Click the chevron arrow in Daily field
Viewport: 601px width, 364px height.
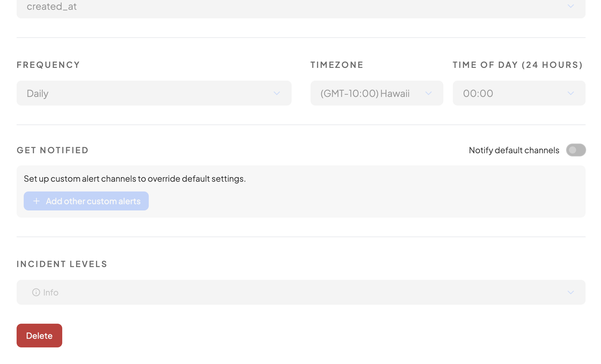pos(276,93)
